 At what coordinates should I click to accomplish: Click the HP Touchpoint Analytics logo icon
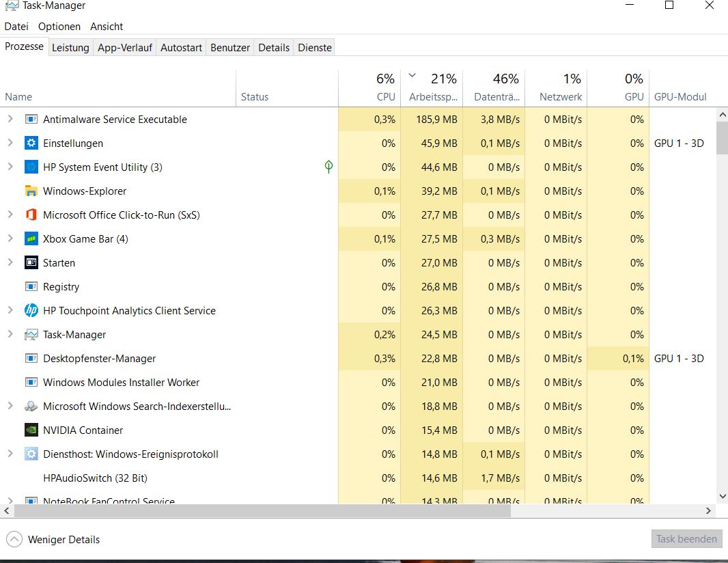click(31, 310)
